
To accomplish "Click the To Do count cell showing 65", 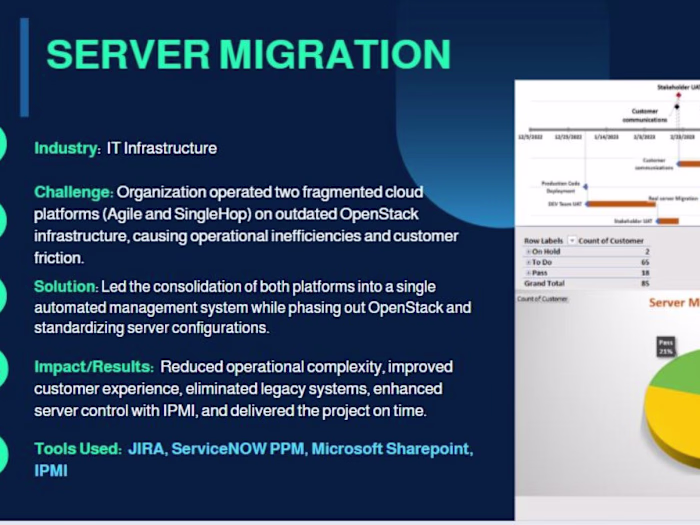I will pyautogui.click(x=645, y=262).
